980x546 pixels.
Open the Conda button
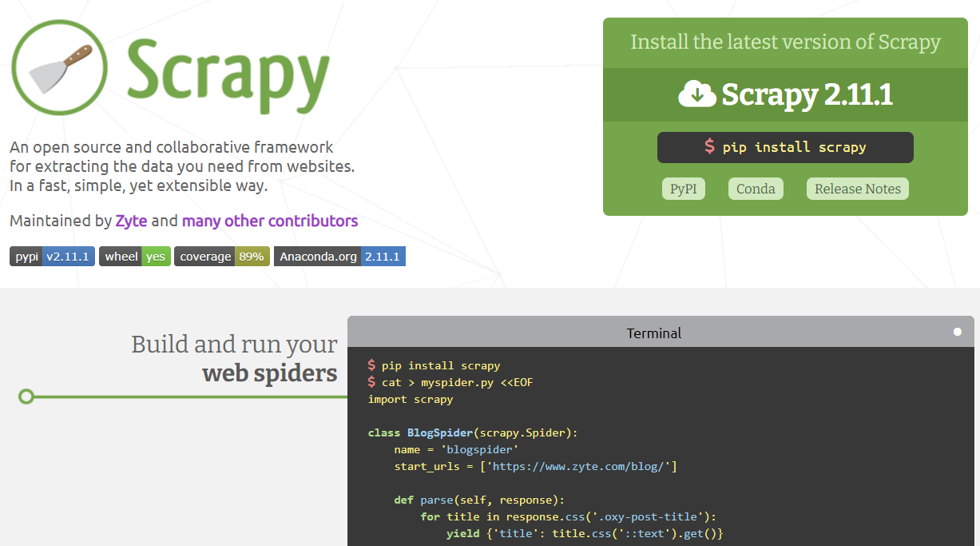tap(756, 189)
